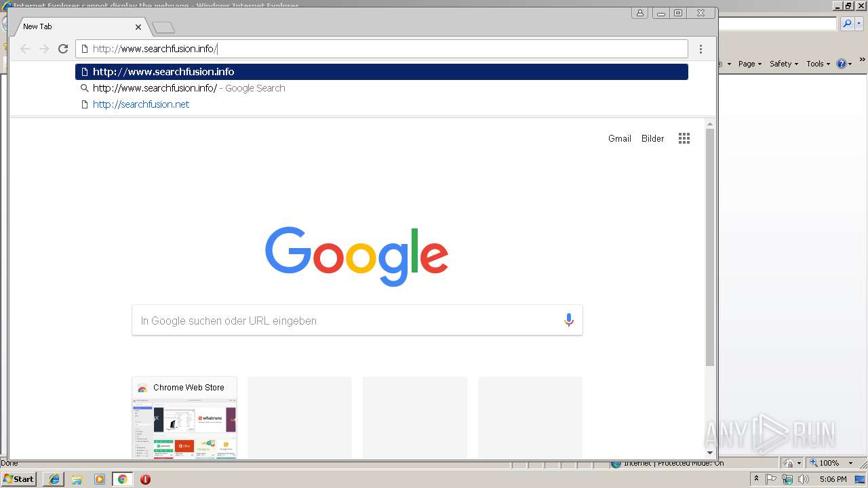This screenshot has width=868, height=488.
Task: Open Internet Explorer from the taskbar
Action: [54, 479]
